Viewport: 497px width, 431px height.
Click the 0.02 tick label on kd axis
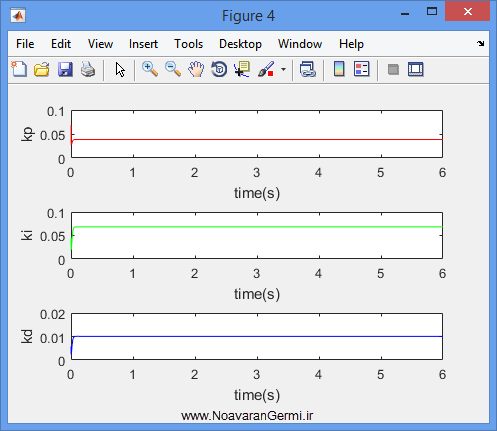click(x=52, y=315)
